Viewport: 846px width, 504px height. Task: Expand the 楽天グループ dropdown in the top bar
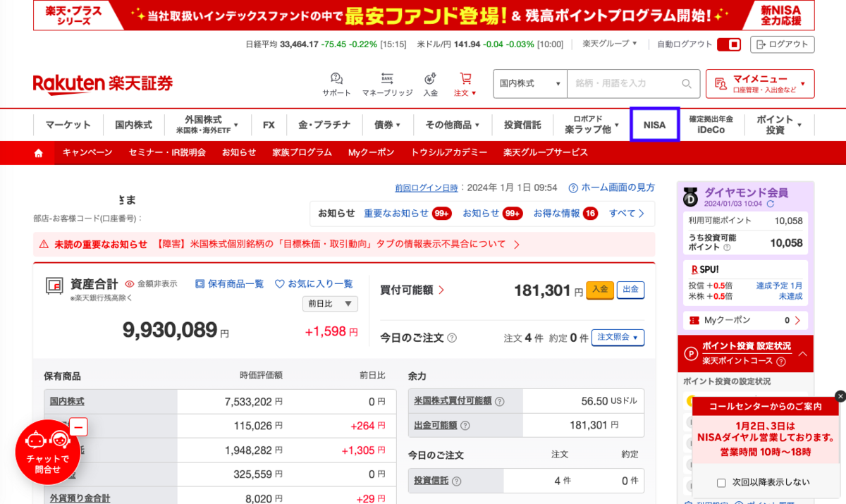point(610,44)
